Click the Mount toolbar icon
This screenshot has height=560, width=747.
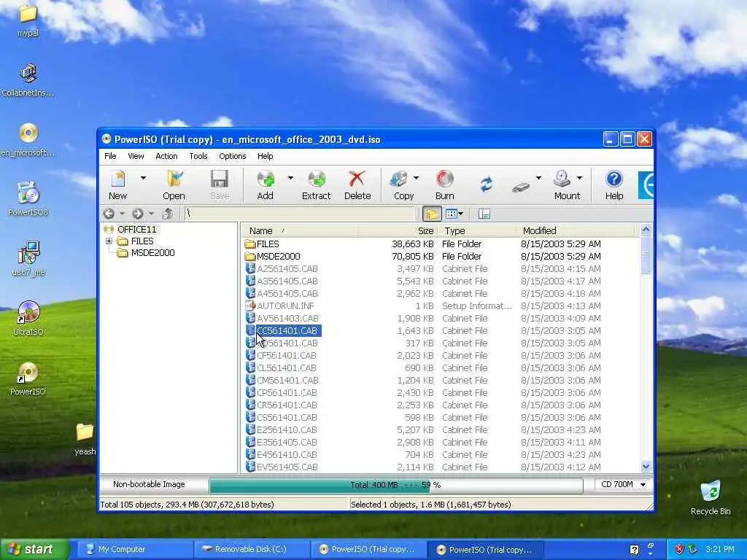[x=566, y=185]
